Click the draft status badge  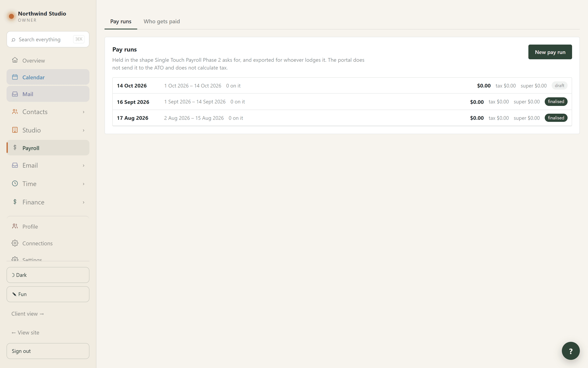(559, 85)
